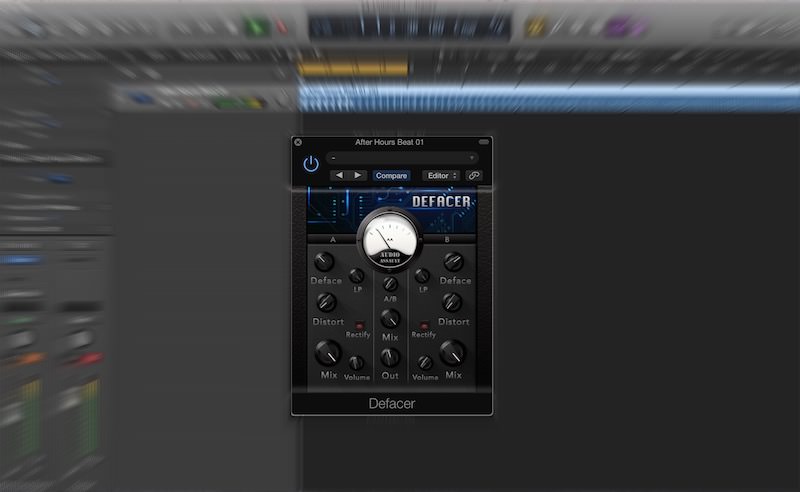800x492 pixels.
Task: Click the Defacer name footer label
Action: tap(392, 404)
